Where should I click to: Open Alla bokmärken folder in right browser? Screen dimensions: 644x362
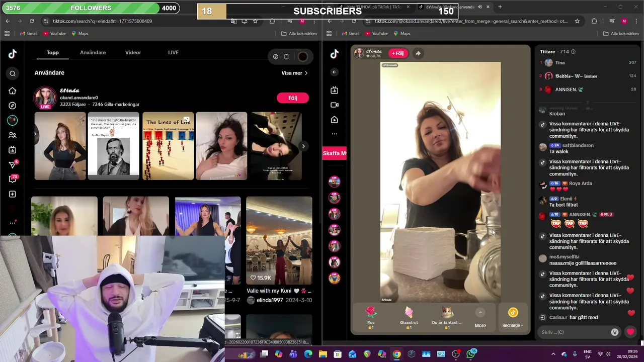point(621,34)
